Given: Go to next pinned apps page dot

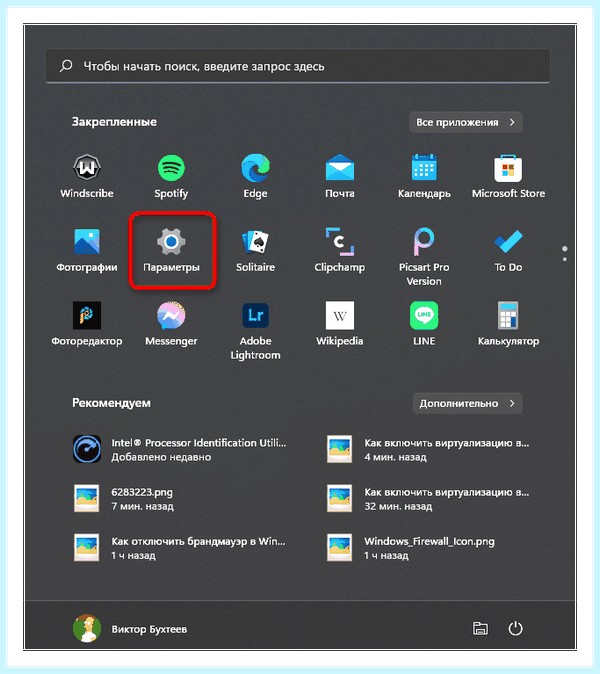Looking at the screenshot, I should tap(565, 259).
